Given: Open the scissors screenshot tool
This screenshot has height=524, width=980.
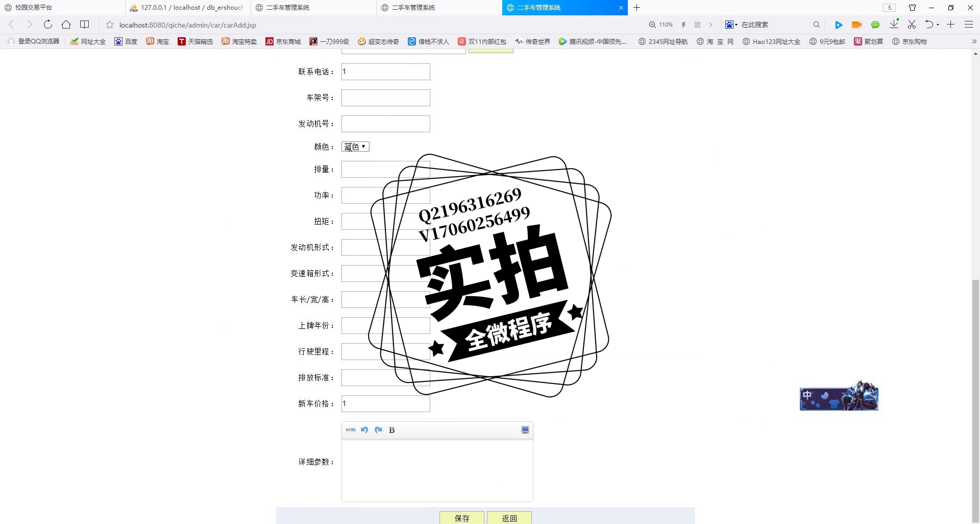Looking at the screenshot, I should (912, 25).
